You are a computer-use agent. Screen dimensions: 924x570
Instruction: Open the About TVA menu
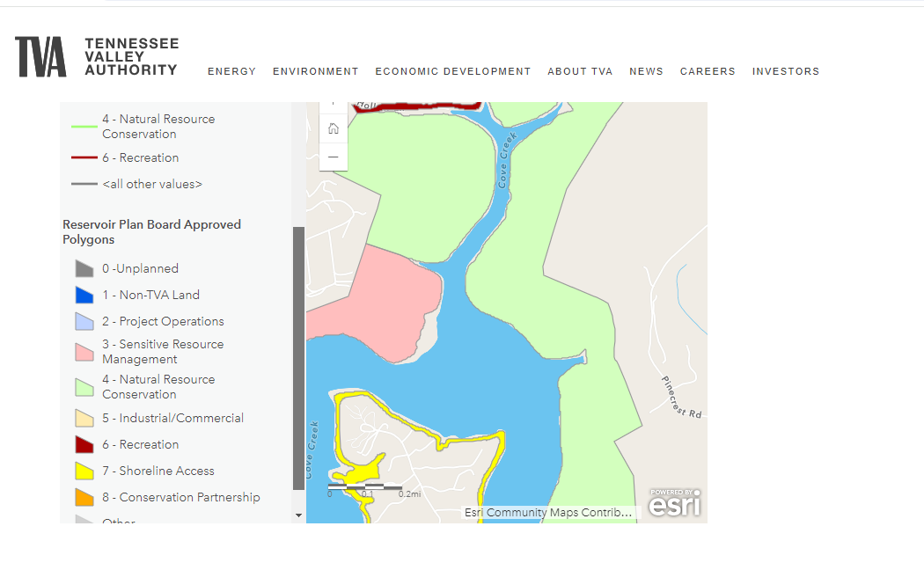coord(580,71)
